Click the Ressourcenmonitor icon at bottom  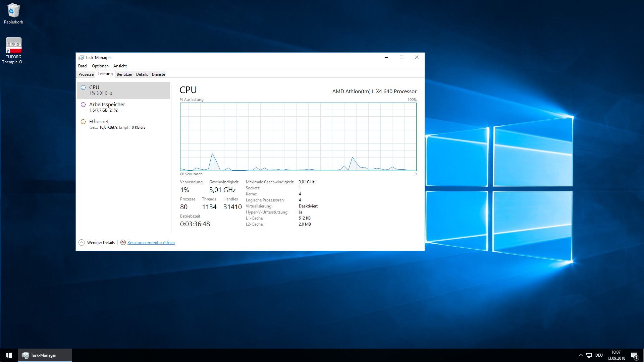coord(123,242)
